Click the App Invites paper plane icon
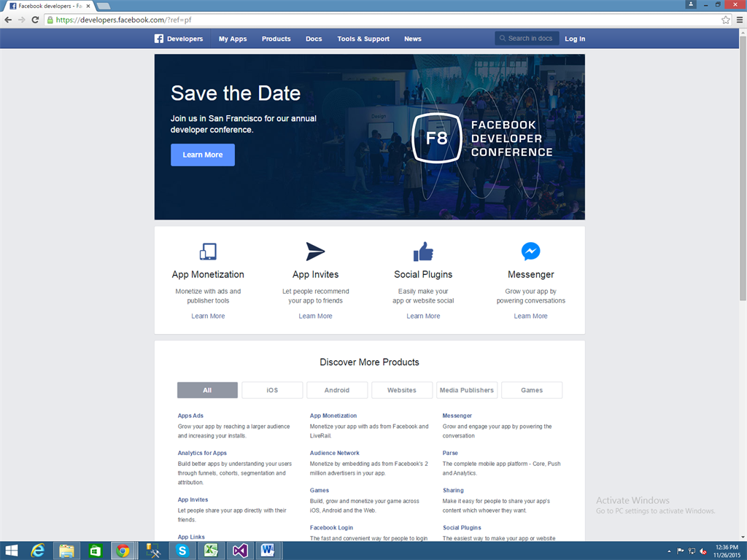Screen dimensions: 747x560 click(315, 252)
